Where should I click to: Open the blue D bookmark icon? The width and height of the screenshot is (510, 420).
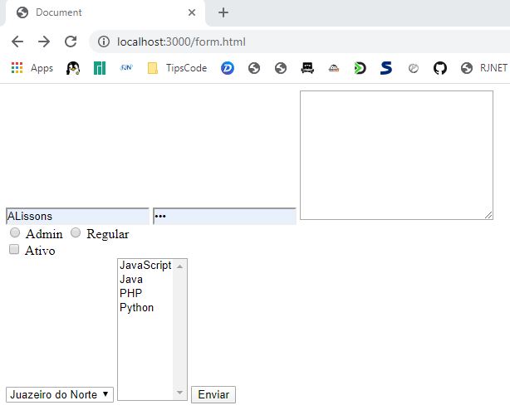point(228,68)
